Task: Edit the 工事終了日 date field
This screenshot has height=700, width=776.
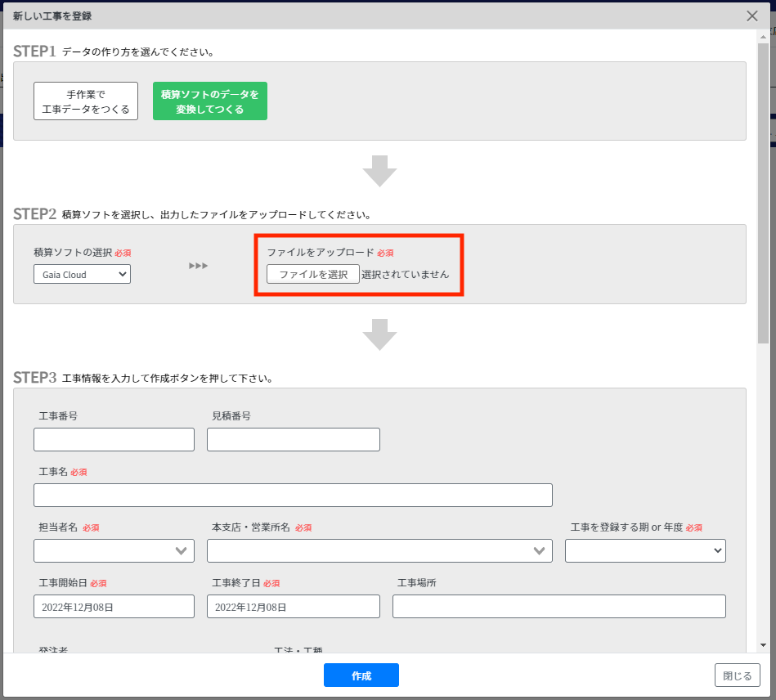Action: coord(294,607)
